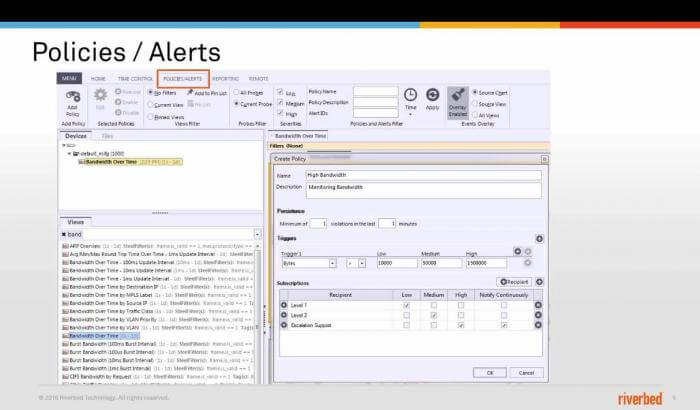Open the REMOTE ribbon tab

(x=258, y=79)
